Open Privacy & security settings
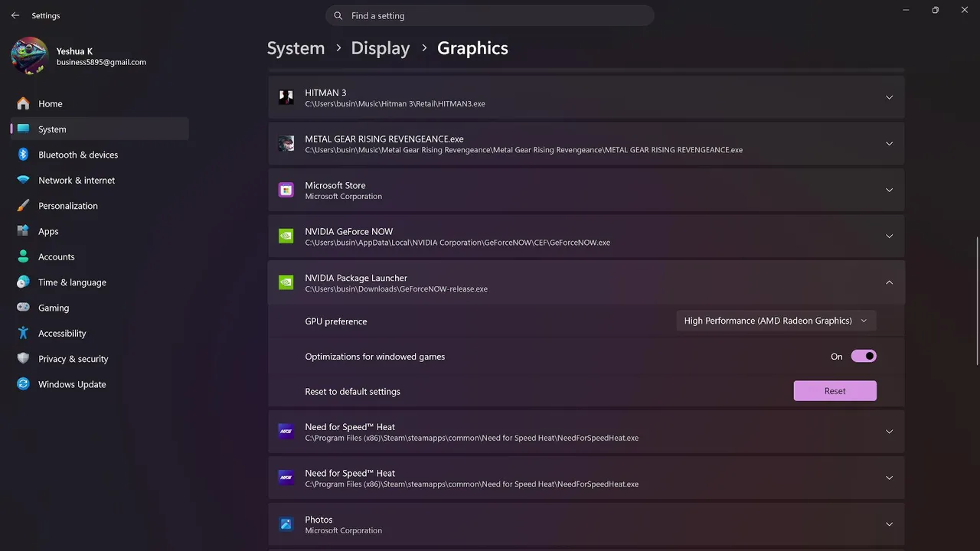 [x=100, y=359]
